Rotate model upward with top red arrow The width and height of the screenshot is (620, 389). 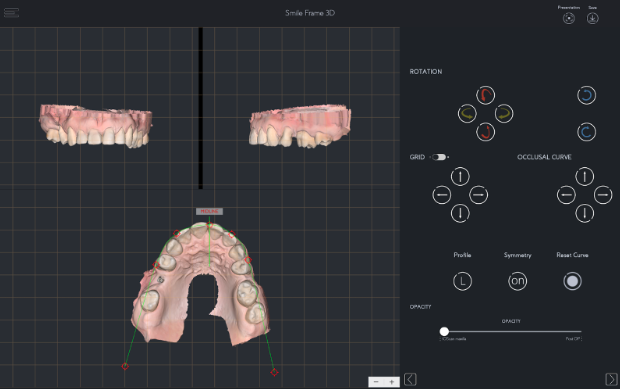pyautogui.click(x=485, y=95)
